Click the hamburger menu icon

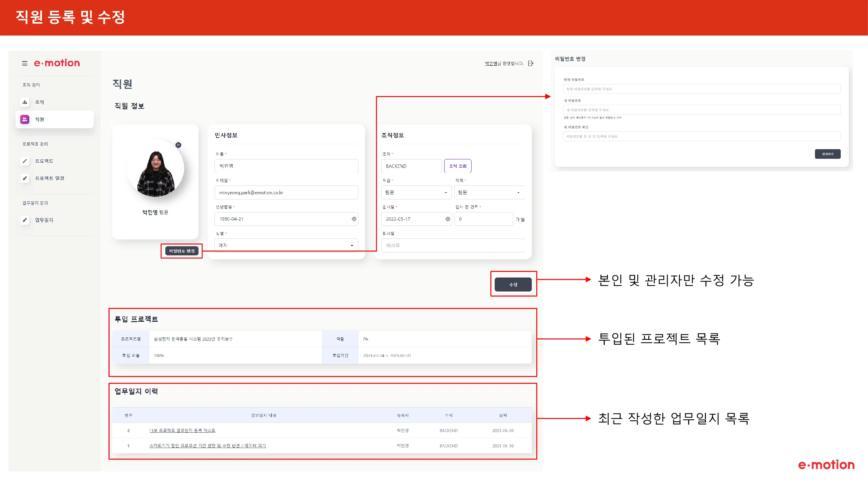[x=25, y=63]
